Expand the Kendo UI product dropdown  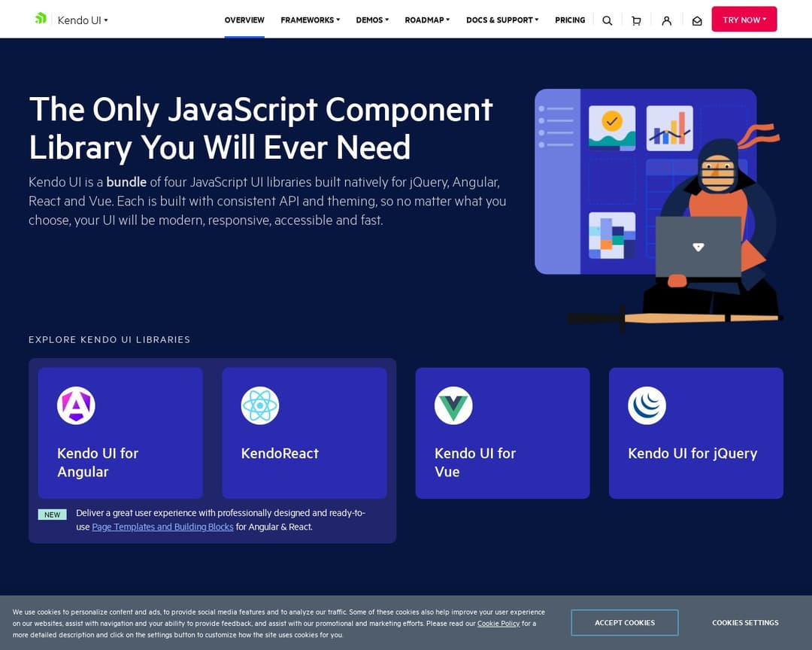(x=83, y=20)
